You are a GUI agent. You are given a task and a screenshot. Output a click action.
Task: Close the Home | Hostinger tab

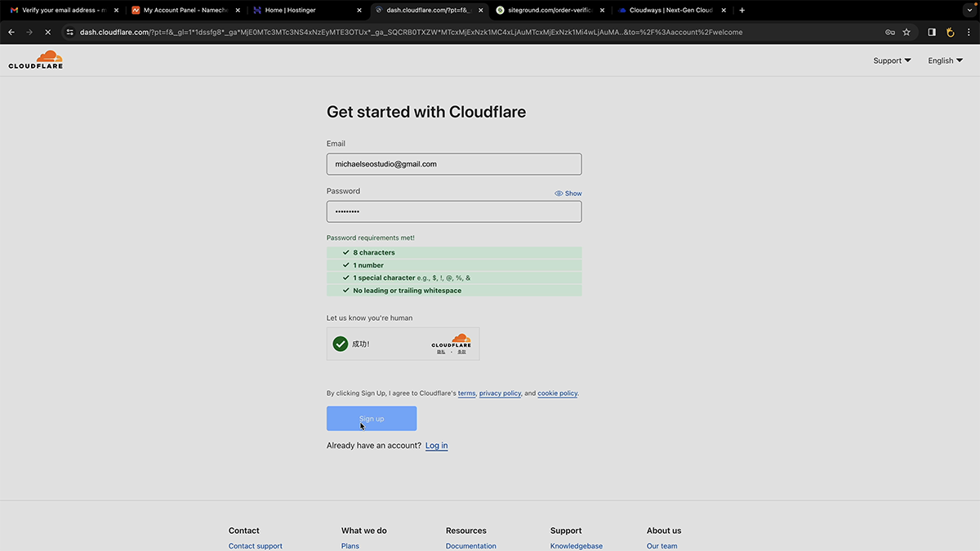[360, 11]
